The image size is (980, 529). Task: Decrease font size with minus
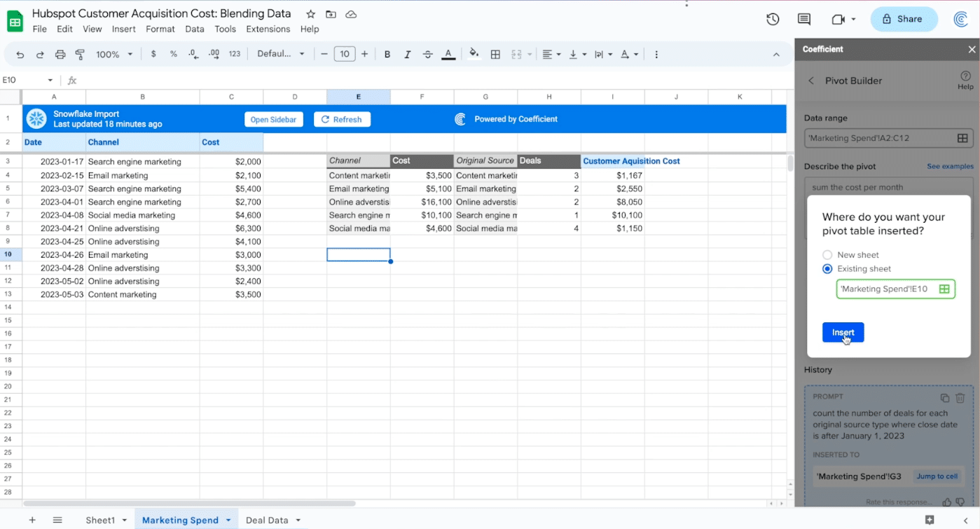[x=324, y=54]
